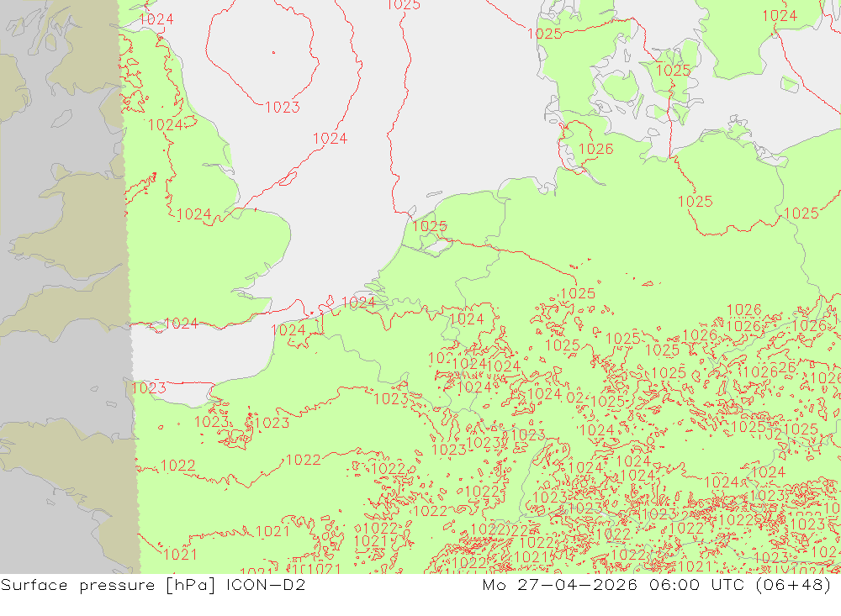The width and height of the screenshot is (841, 616).
Task: Click the 1025 label at the Dutch coast
Action: click(430, 226)
